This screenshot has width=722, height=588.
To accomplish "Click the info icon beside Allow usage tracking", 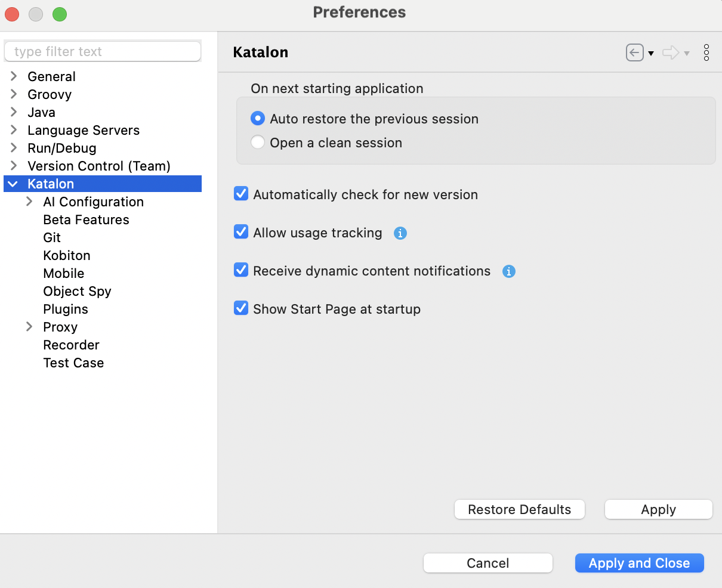I will point(400,233).
